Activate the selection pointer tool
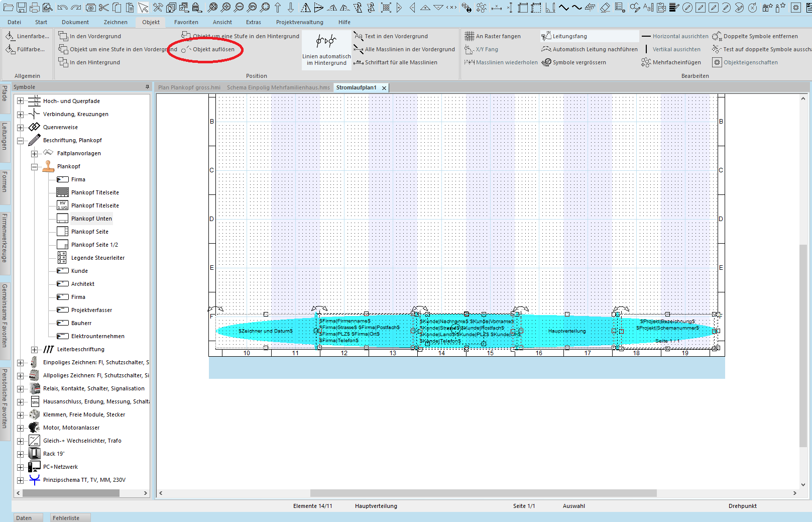 [144, 8]
